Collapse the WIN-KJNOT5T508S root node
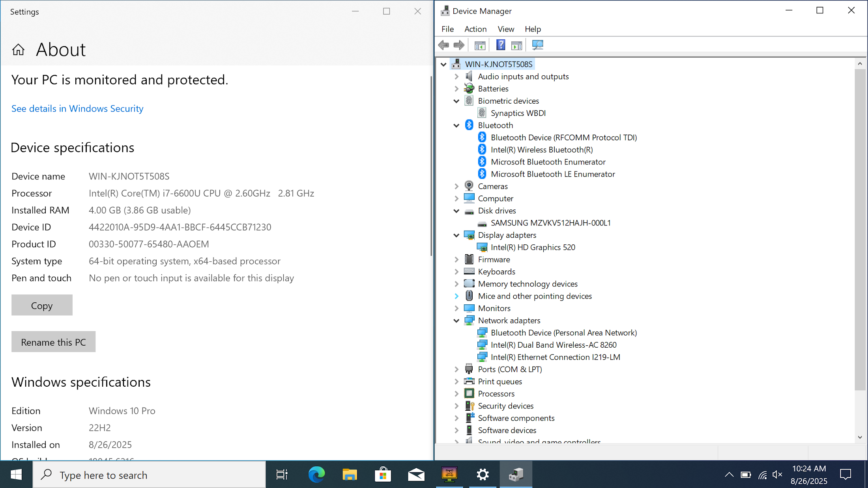Viewport: 868px width, 488px height. (x=443, y=64)
